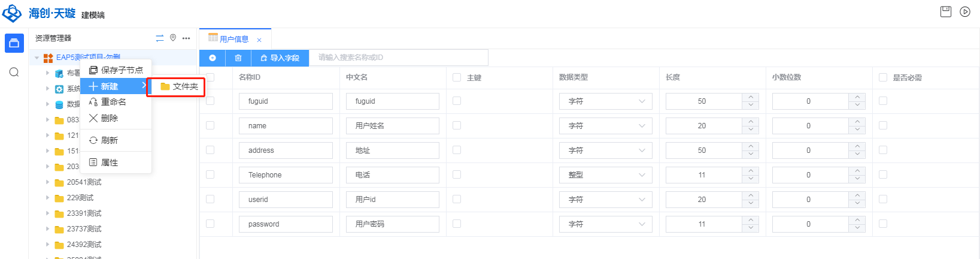Enable 是否必需 checkbox for address row
980x259 pixels.
pos(883,150)
